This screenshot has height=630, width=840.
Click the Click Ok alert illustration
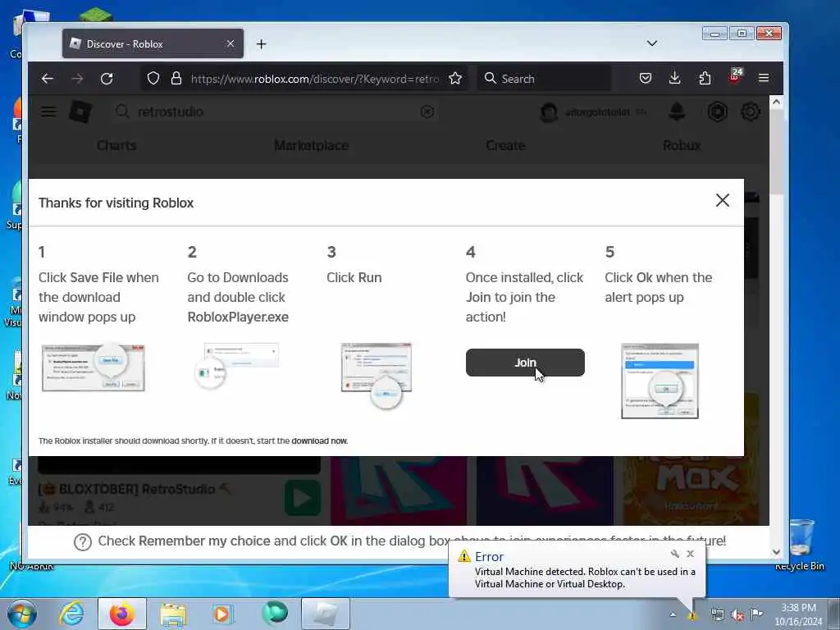pos(660,381)
